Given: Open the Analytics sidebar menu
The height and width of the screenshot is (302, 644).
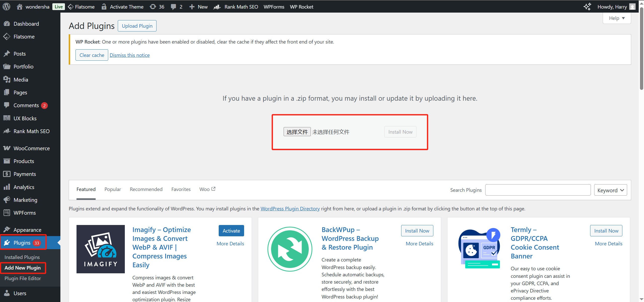Looking at the screenshot, I should (x=24, y=187).
